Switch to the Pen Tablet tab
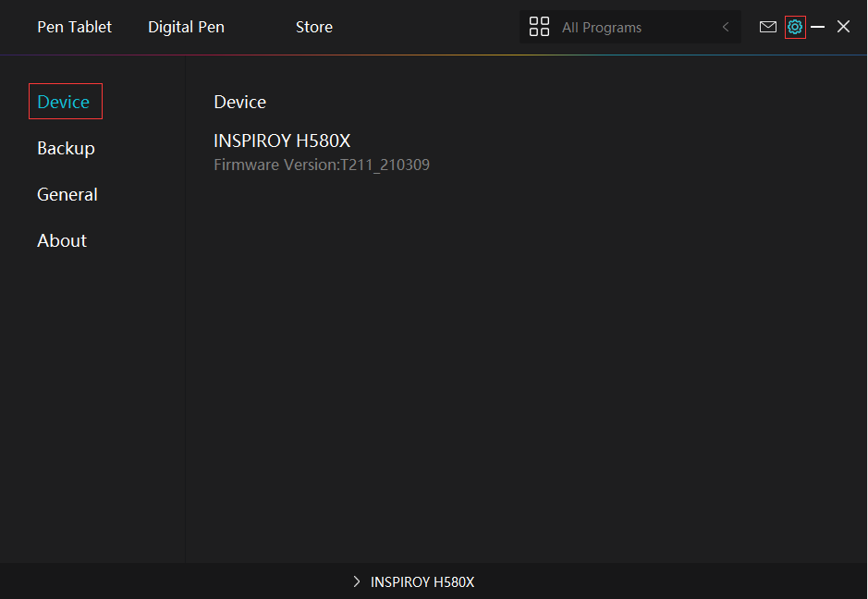 pos(74,27)
